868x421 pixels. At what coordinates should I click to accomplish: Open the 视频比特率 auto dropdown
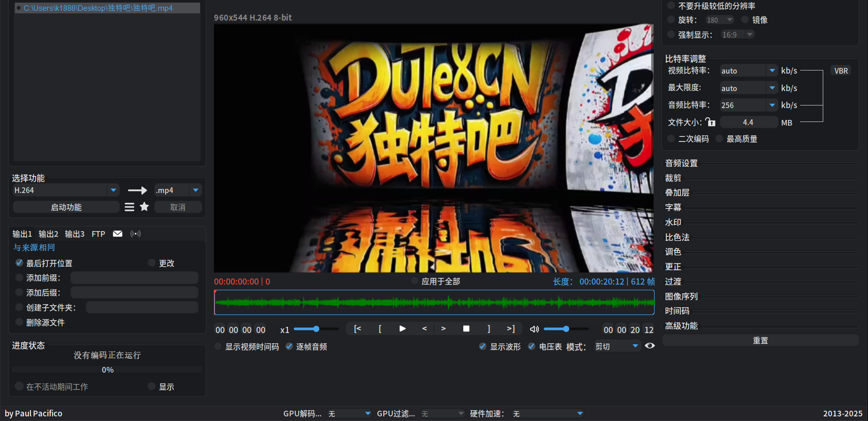749,71
